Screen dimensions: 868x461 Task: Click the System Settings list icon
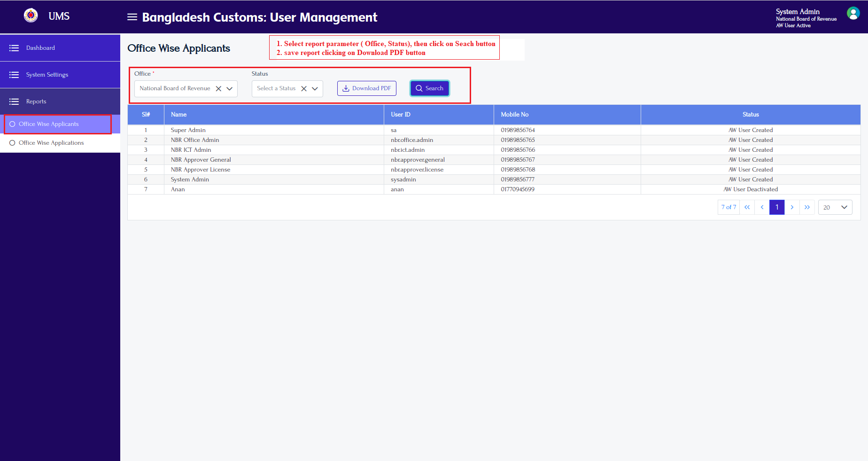pos(14,75)
